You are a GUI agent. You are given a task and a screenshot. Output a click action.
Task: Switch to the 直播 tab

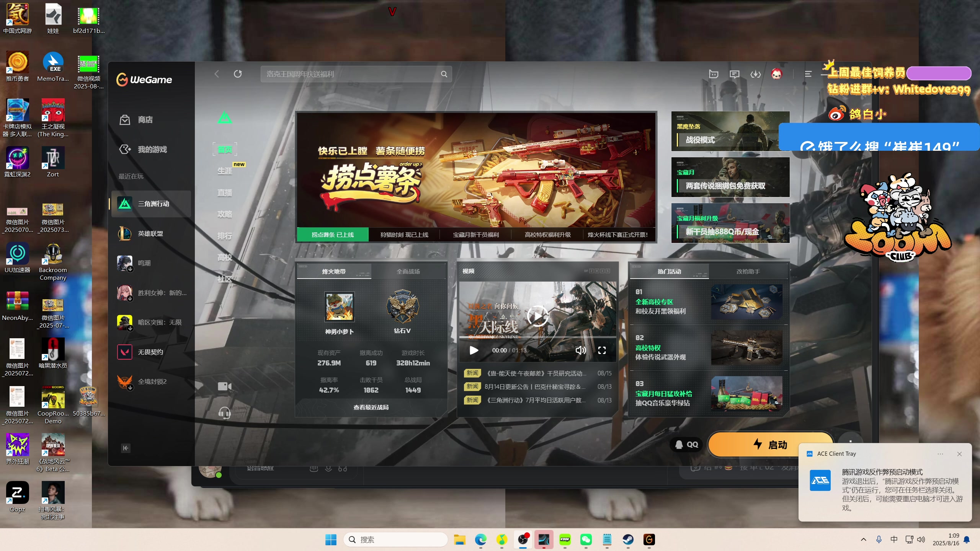[225, 193]
